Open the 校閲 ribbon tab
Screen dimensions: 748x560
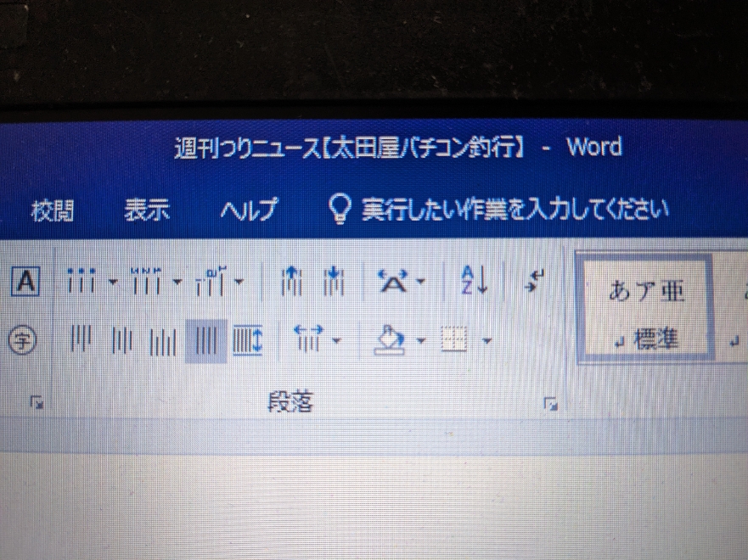point(53,210)
